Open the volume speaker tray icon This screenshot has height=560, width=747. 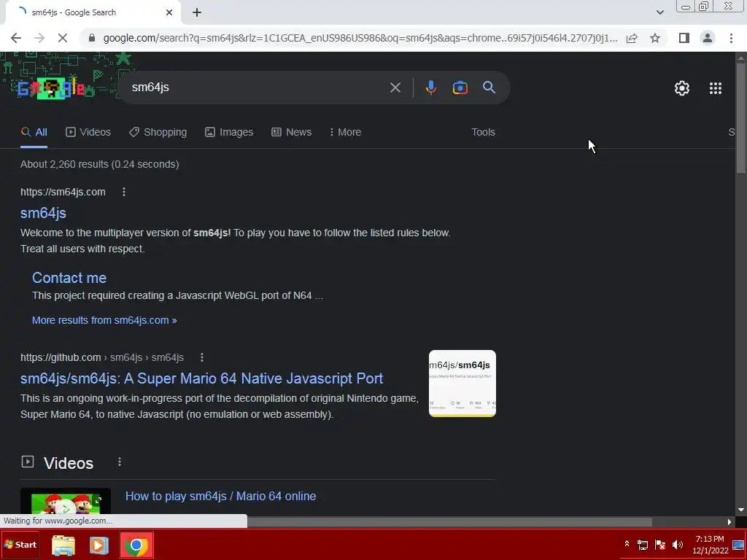click(678, 545)
